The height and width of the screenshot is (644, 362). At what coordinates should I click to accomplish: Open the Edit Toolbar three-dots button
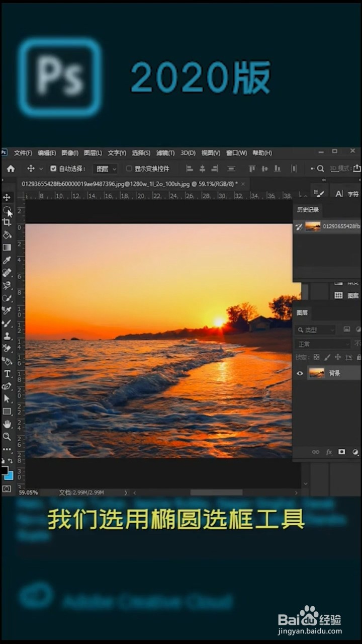pyautogui.click(x=7, y=449)
